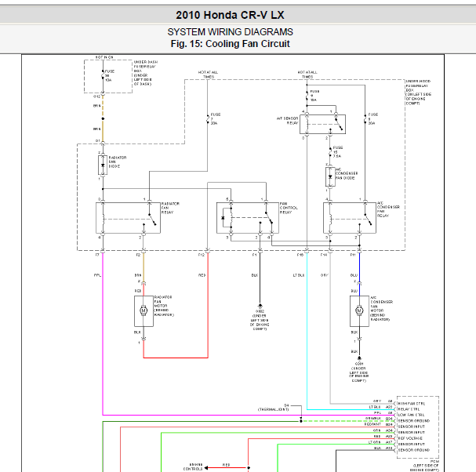Click the "2010 Honda CR-V LX" title
This screenshot has width=476, height=472.
[230, 15]
